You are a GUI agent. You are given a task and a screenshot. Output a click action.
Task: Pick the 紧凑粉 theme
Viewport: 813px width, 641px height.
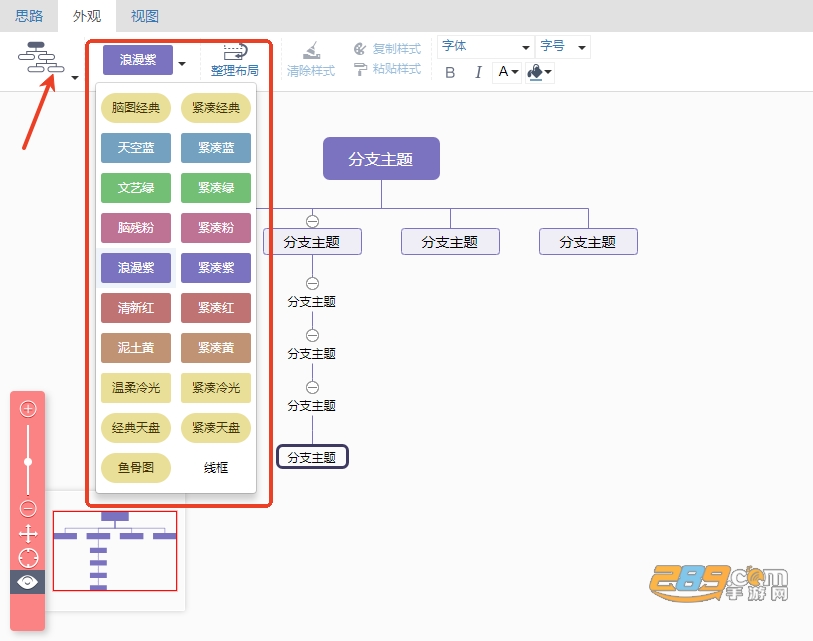[x=216, y=228]
